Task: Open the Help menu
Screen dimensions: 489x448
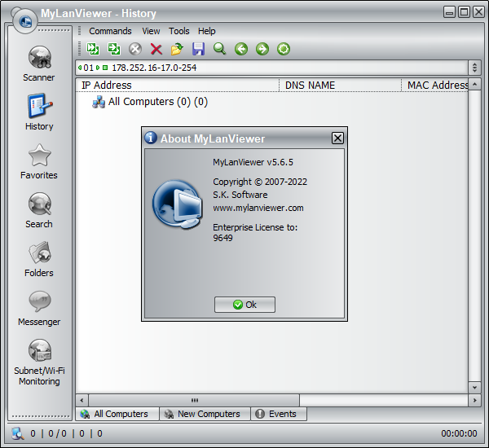Action: tap(206, 31)
